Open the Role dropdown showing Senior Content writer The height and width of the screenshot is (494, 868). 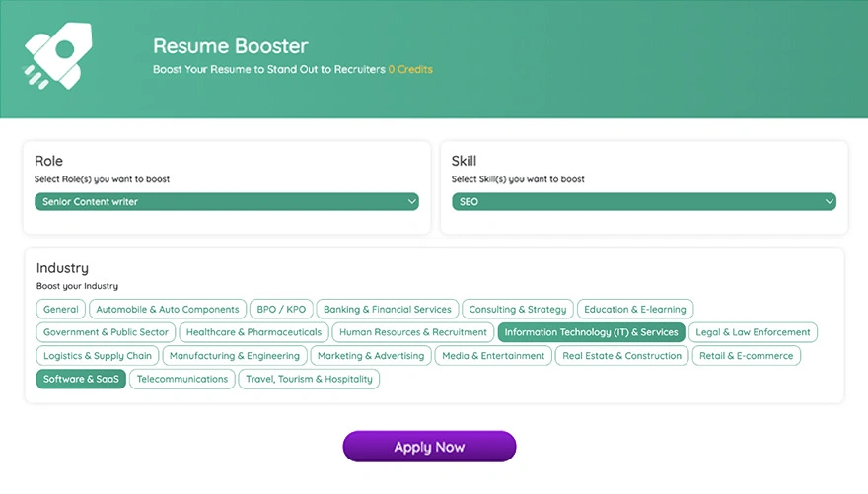pyautogui.click(x=226, y=202)
